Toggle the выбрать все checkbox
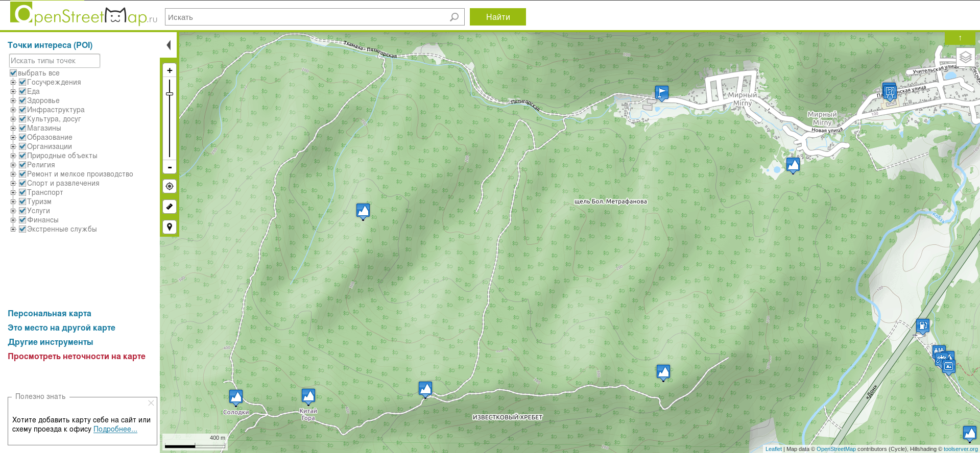 13,73
